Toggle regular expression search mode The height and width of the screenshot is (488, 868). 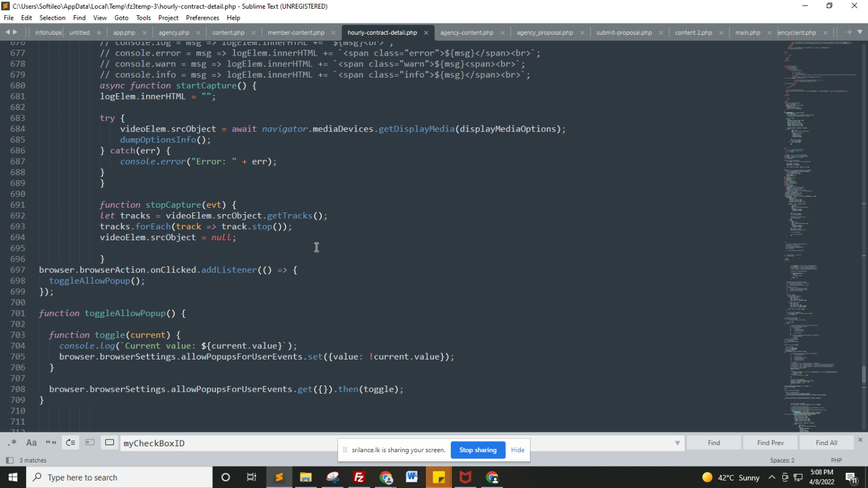pos(12,443)
